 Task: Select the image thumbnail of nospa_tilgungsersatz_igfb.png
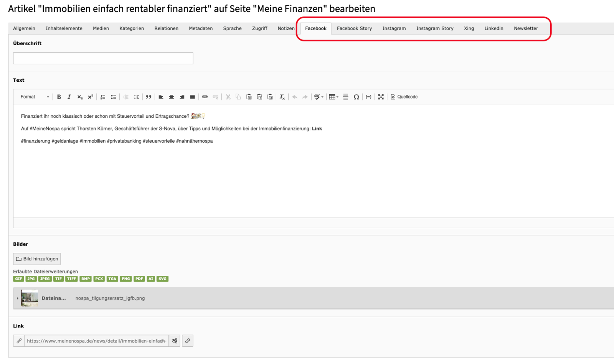pyautogui.click(x=30, y=298)
